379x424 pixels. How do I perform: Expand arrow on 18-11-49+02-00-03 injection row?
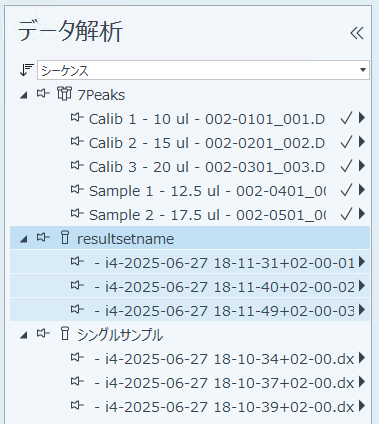coord(362,310)
